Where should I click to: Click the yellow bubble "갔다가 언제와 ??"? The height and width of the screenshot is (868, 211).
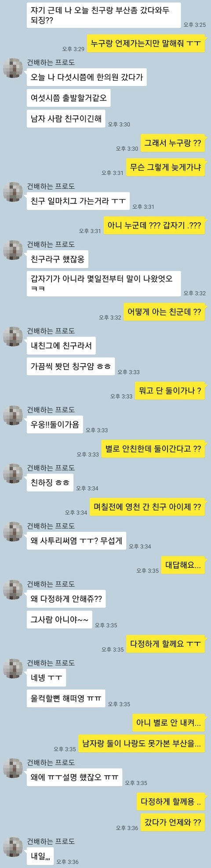coord(173,822)
